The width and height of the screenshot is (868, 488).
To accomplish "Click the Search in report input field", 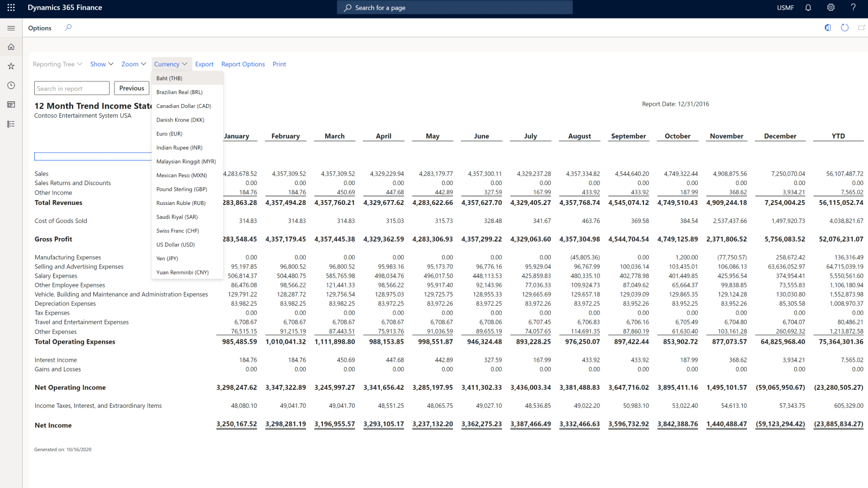I will pyautogui.click(x=72, y=88).
